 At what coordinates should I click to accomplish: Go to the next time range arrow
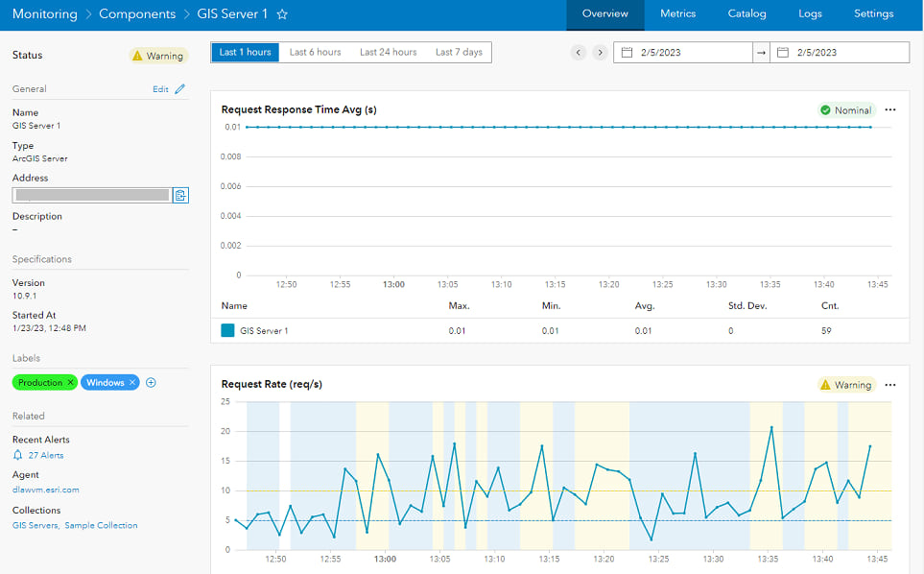[600, 53]
